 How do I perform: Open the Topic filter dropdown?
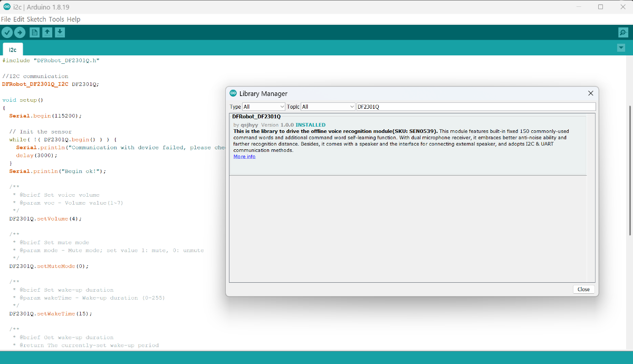[328, 107]
